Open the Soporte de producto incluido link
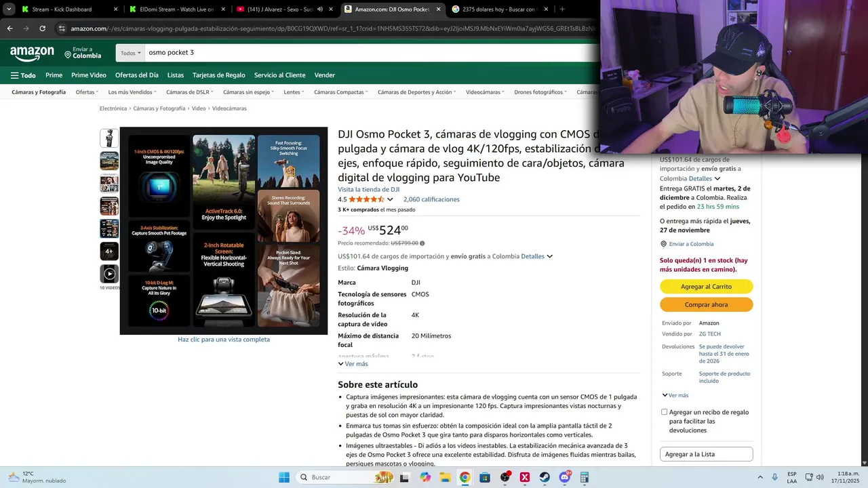 point(724,377)
